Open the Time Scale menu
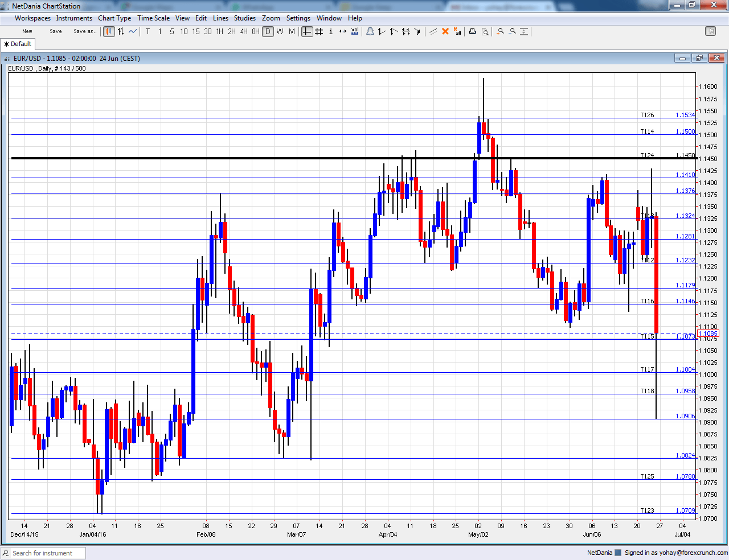The image size is (729, 560). click(x=153, y=18)
